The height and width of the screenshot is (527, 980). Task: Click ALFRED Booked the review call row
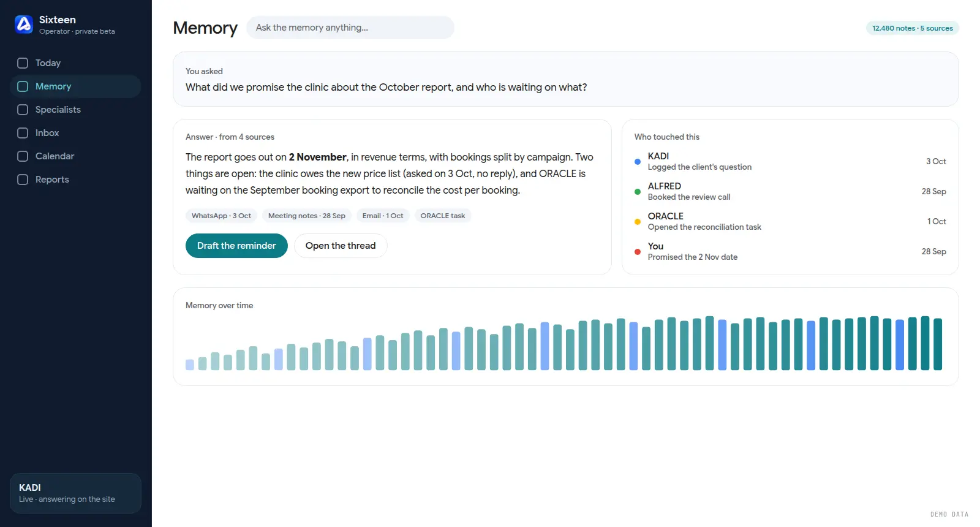pyautogui.click(x=790, y=191)
